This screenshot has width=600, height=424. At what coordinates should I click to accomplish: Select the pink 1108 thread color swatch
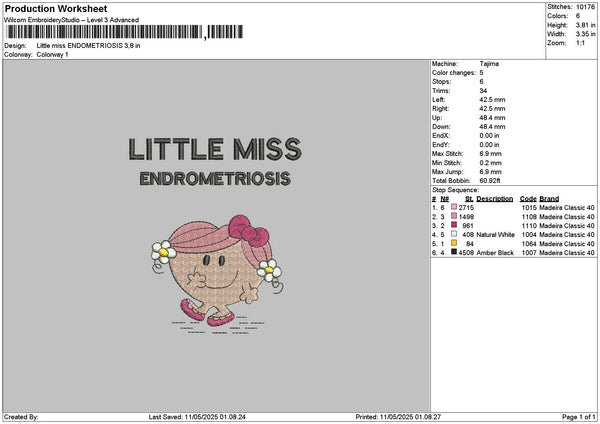(x=454, y=216)
